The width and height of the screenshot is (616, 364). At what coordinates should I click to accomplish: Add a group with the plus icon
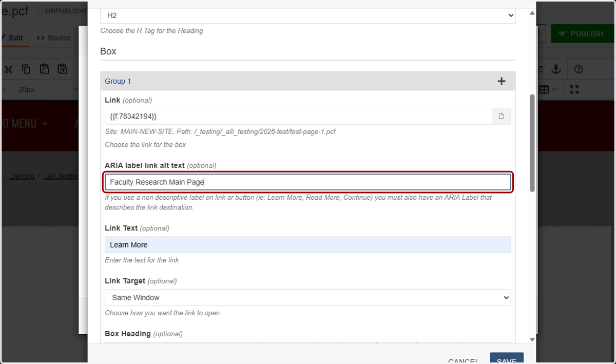502,81
